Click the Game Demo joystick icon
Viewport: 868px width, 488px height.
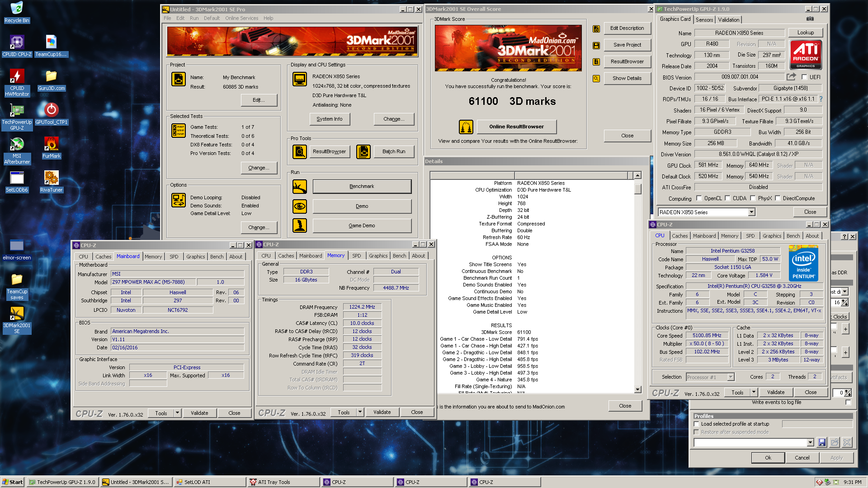coord(299,225)
